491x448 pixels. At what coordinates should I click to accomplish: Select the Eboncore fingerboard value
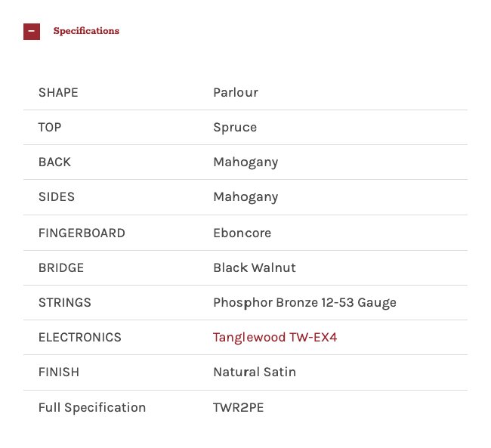[242, 233]
